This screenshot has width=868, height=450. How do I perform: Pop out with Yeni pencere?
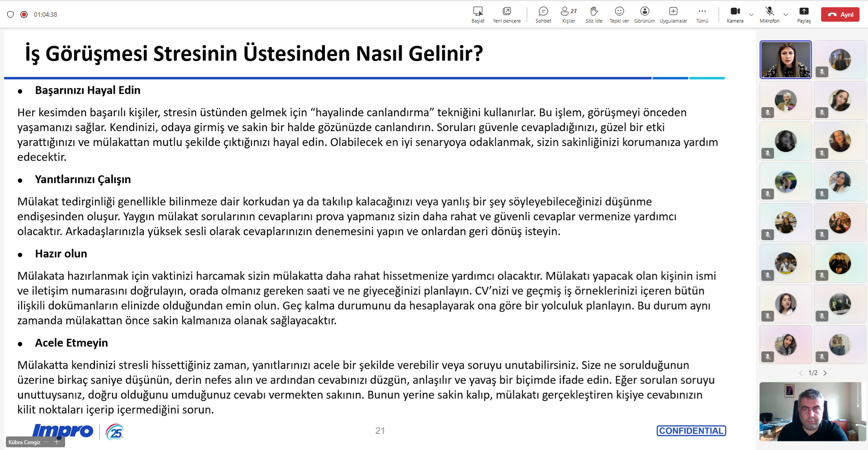[507, 14]
